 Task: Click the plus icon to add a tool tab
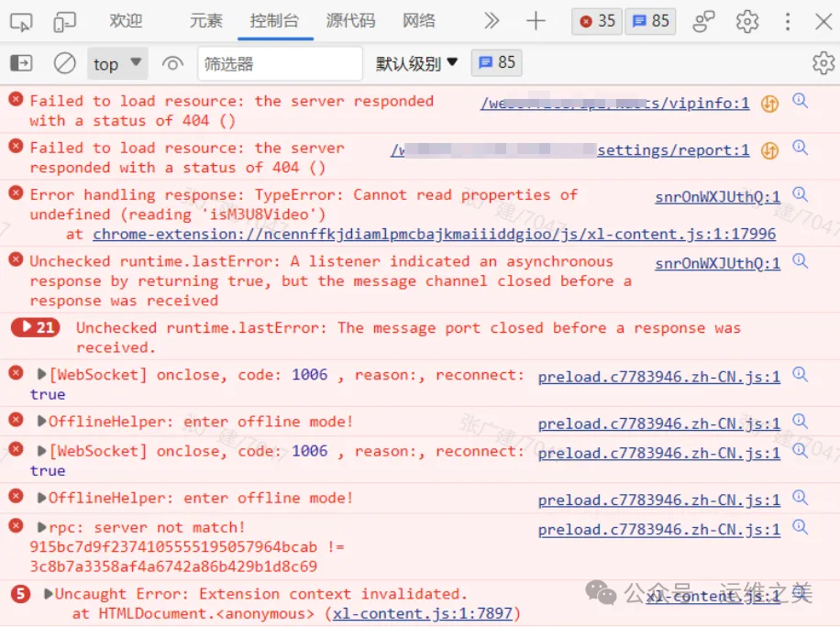[x=536, y=21]
